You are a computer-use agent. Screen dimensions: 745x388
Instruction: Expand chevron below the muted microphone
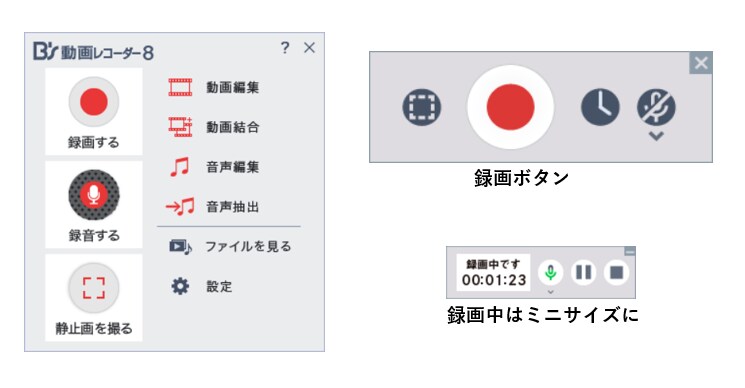tap(656, 136)
